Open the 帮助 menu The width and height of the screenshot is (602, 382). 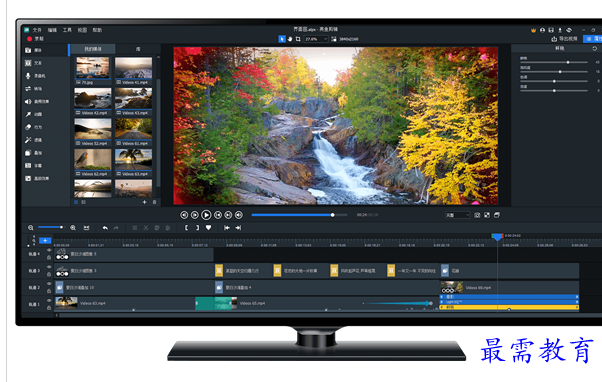[97, 30]
